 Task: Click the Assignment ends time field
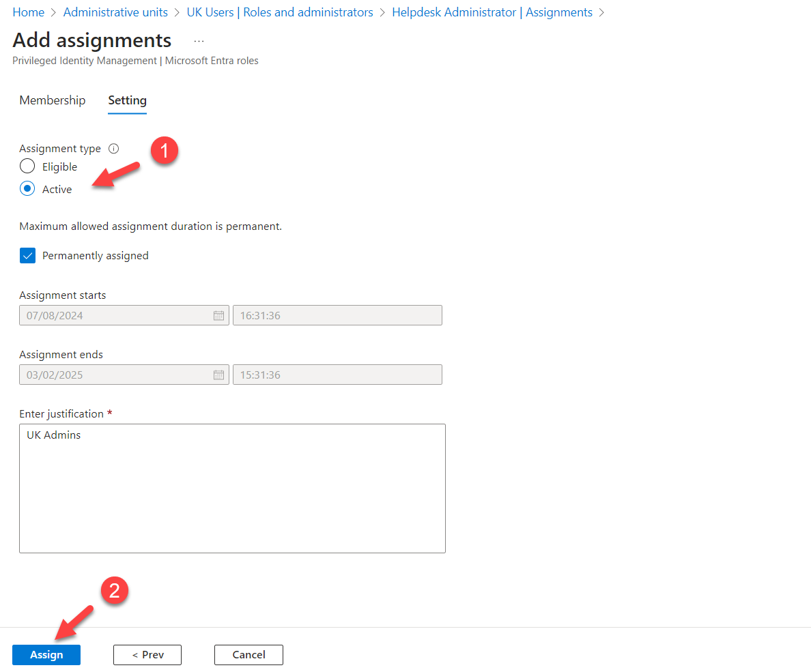coord(337,374)
